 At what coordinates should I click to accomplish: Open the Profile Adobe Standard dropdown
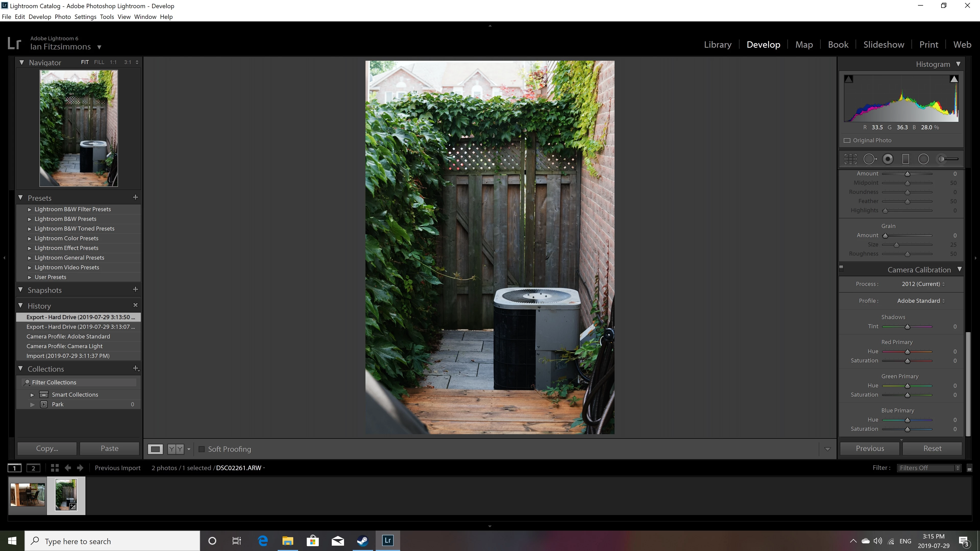coord(921,301)
